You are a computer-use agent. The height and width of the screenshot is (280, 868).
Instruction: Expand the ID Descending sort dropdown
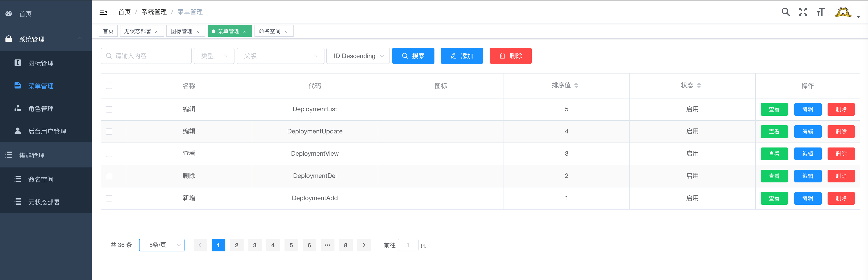click(358, 56)
